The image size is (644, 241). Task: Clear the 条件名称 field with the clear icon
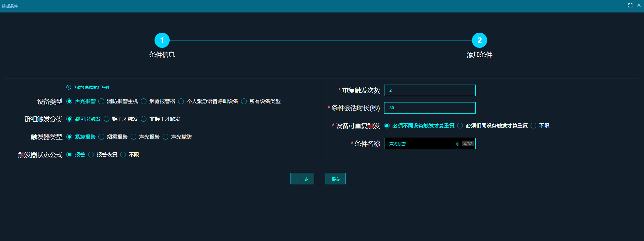(x=457, y=144)
